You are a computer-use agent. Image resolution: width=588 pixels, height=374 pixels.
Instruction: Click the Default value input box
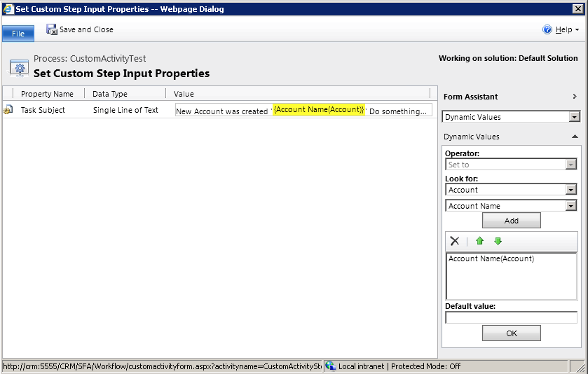(511, 317)
